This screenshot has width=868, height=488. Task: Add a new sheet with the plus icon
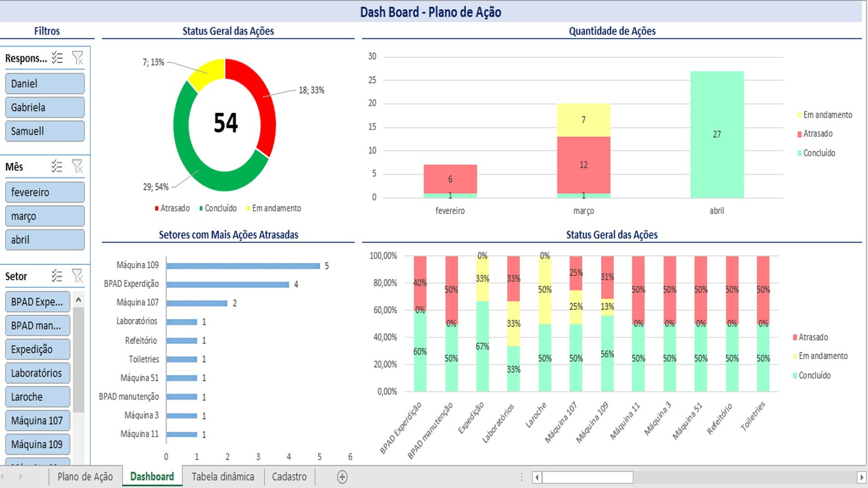(x=342, y=477)
